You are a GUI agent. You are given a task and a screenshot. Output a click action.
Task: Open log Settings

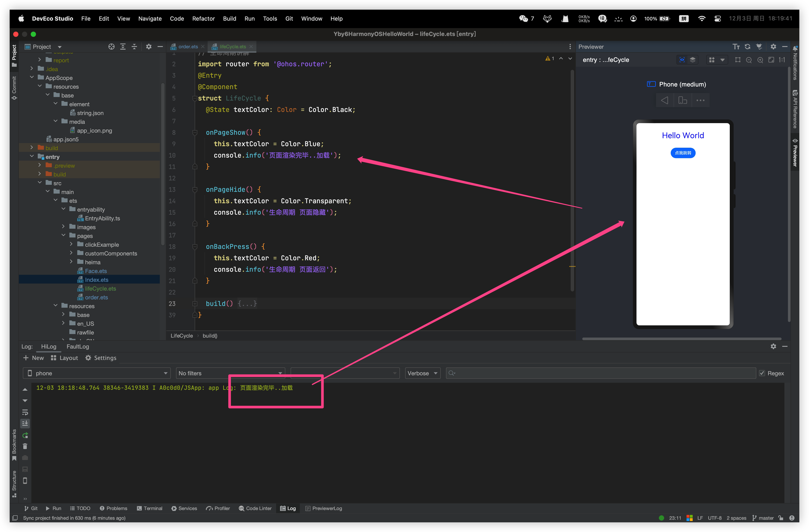point(101,358)
